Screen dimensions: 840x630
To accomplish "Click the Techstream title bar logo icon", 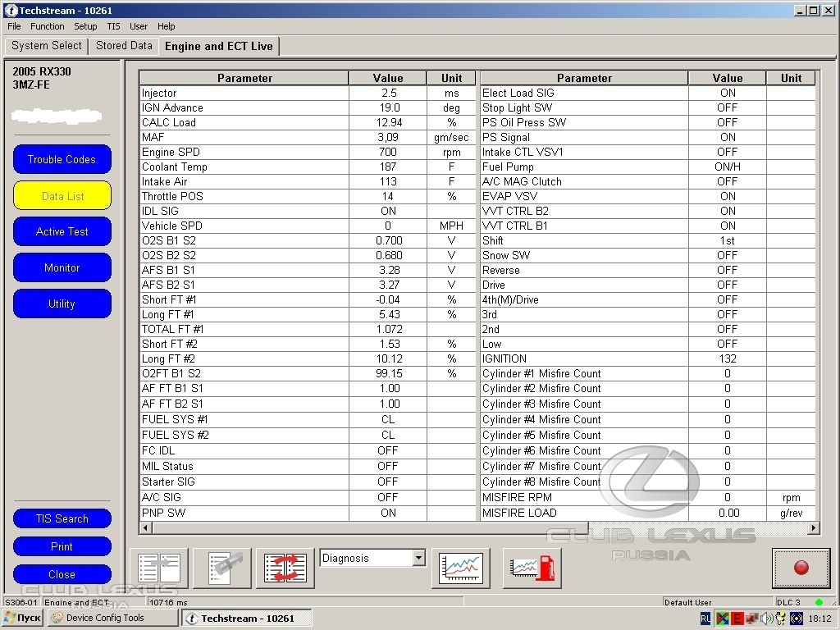I will (x=11, y=10).
